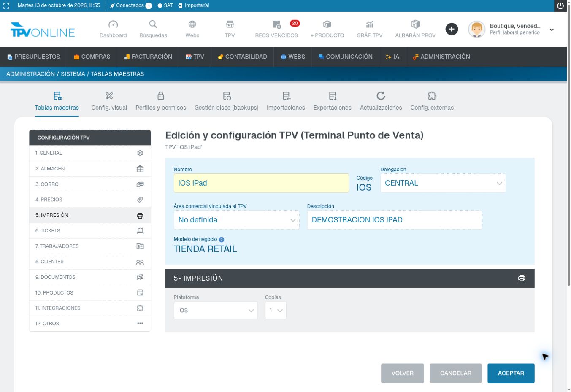Open the FACTURACIÓN menu

tap(148, 57)
